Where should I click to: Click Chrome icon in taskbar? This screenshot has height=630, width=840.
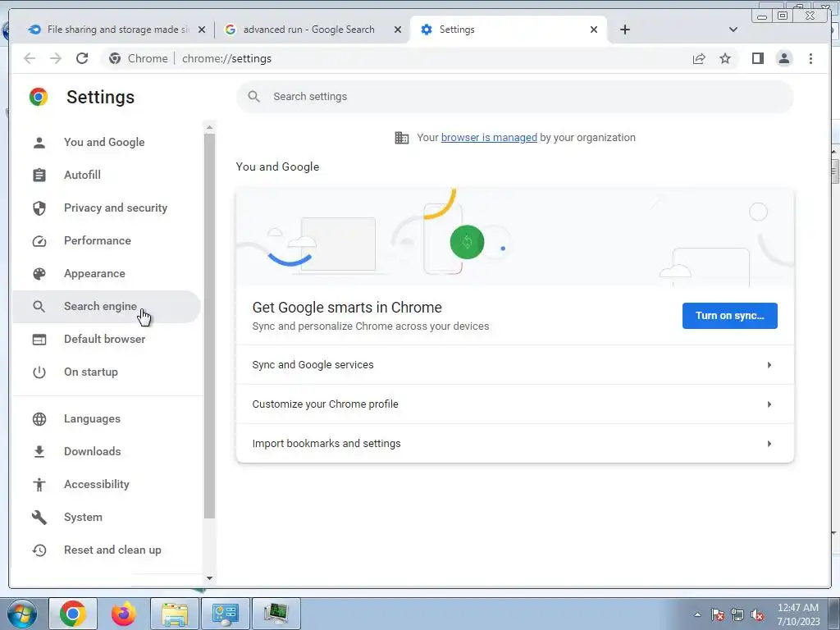coord(73,614)
